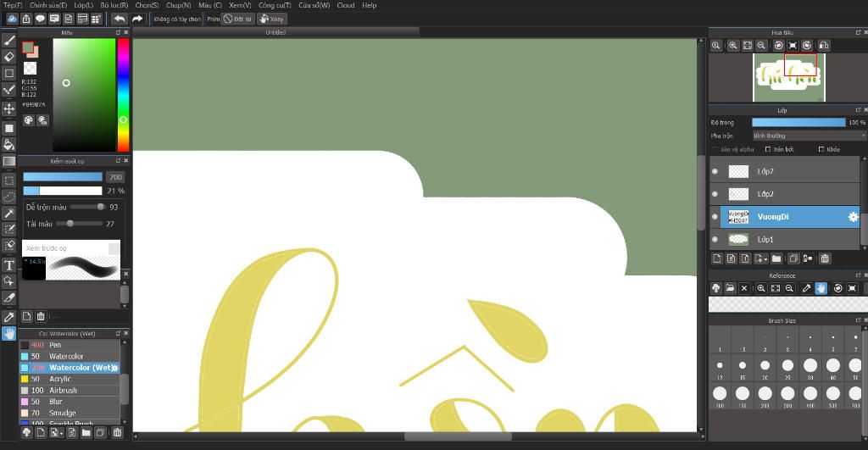Select the transparent color swatch

(30, 68)
